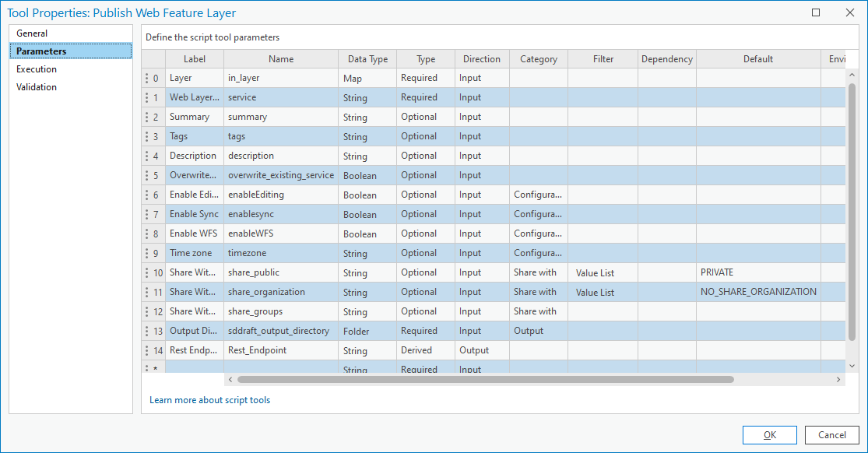Click horizontal scrollbar left arrow
This screenshot has width=868, height=453.
(230, 380)
